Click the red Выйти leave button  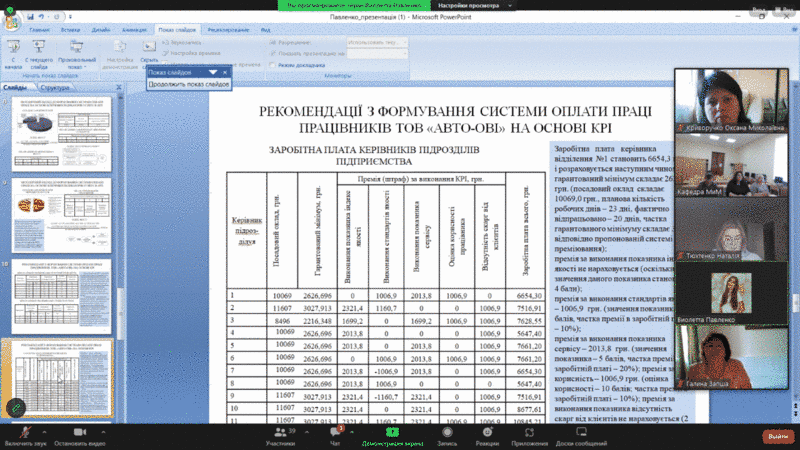coord(778,436)
